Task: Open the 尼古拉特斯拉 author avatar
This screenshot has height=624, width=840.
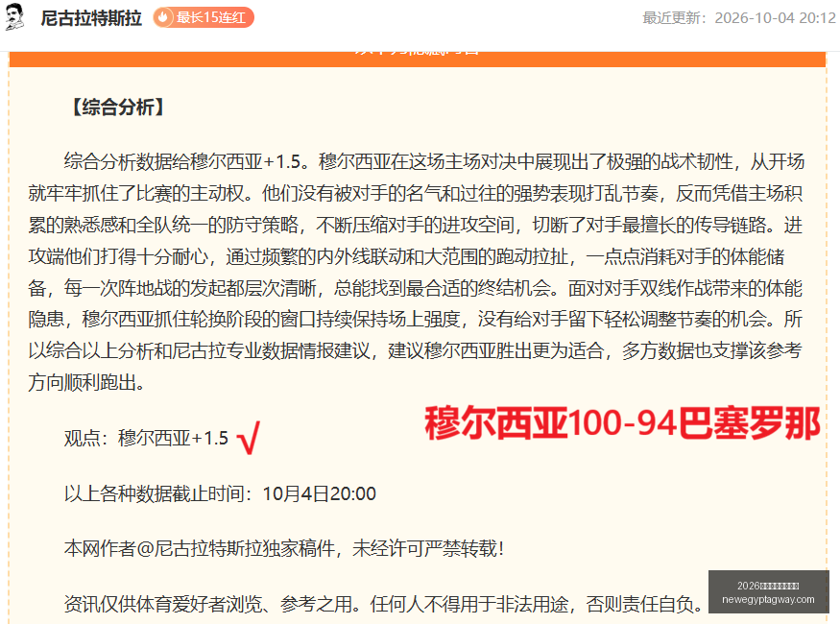Action: point(15,16)
